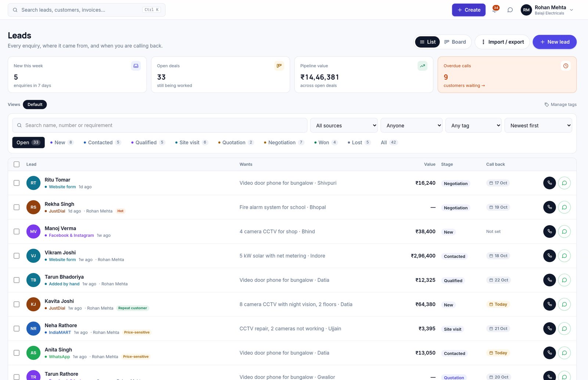Click the tag icon beside Manage tags

(546, 105)
